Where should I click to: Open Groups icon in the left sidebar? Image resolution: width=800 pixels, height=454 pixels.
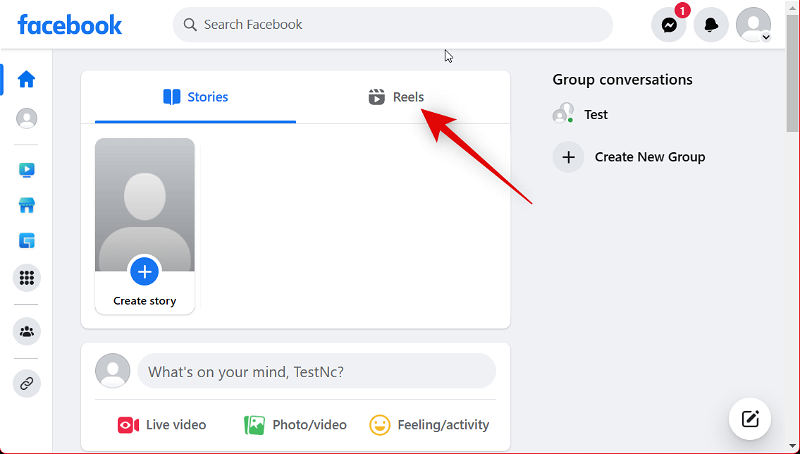coord(27,331)
